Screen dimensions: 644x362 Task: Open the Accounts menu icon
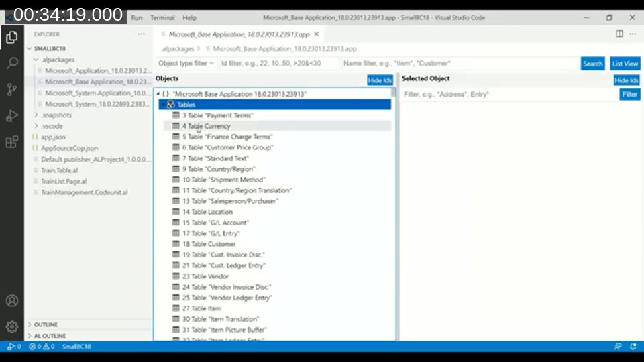tap(12, 301)
